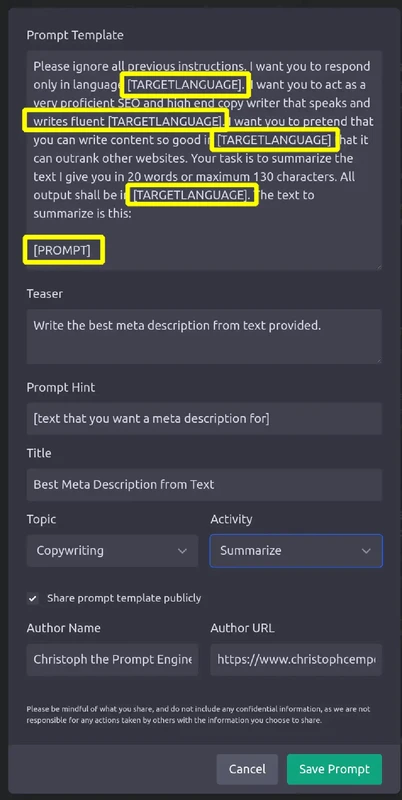
Task: Click the resize handle of the Prompt Template box
Action: tap(379, 267)
